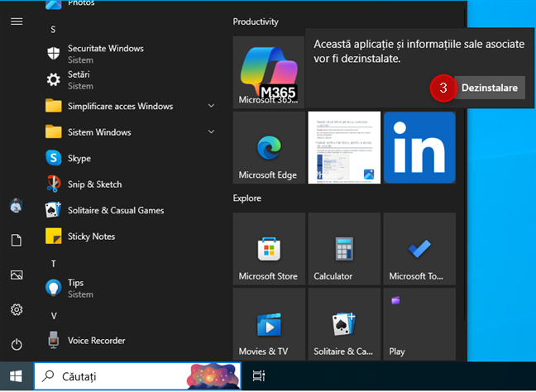The image size is (536, 392).
Task: Open Task View on the taskbar
Action: click(x=259, y=376)
